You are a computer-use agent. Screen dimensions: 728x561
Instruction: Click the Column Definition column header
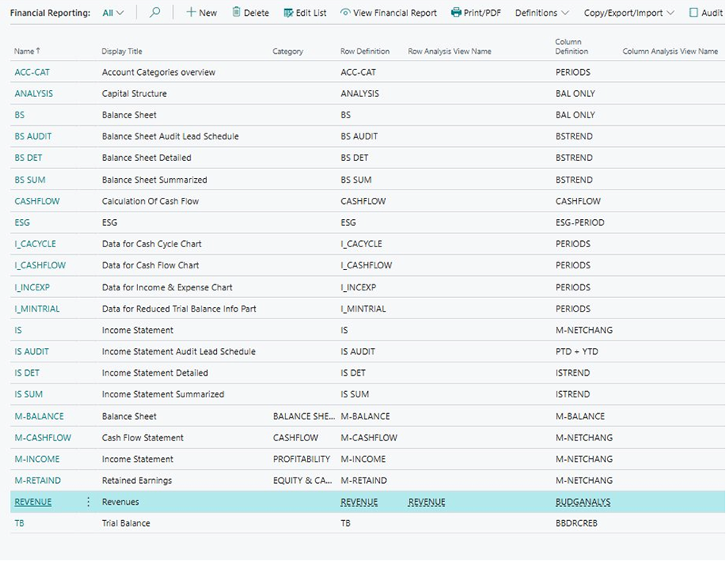tap(572, 46)
